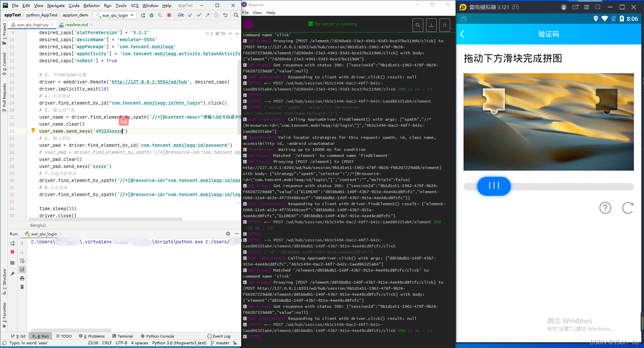Toggle soft-wrap in Run console
This screenshot has height=348, width=644.
pyautogui.click(x=22, y=261)
